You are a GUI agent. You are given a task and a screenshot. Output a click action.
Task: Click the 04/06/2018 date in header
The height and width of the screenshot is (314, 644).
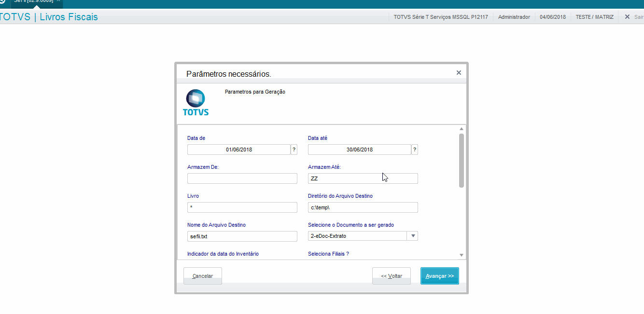(553, 17)
